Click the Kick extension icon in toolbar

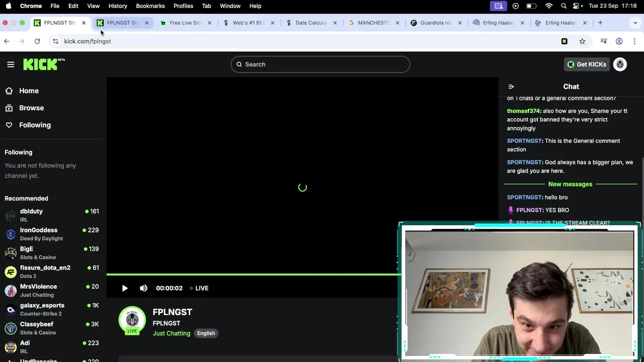tap(565, 41)
